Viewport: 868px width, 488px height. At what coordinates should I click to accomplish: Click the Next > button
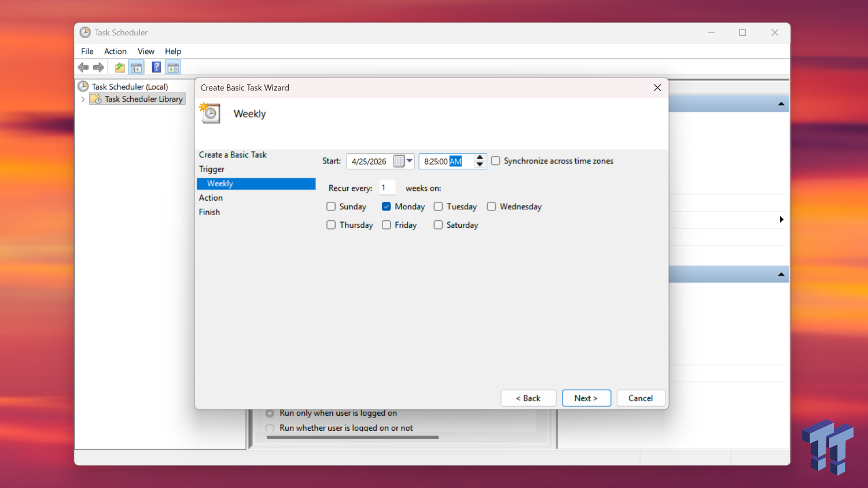tap(586, 398)
